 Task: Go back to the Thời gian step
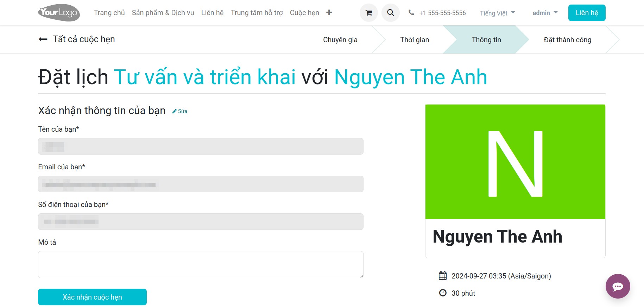point(415,40)
